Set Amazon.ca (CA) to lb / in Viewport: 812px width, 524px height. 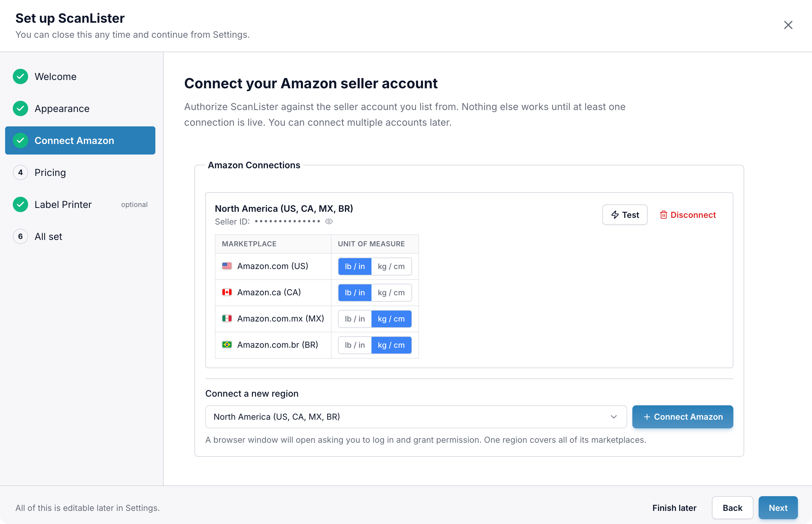[355, 293]
